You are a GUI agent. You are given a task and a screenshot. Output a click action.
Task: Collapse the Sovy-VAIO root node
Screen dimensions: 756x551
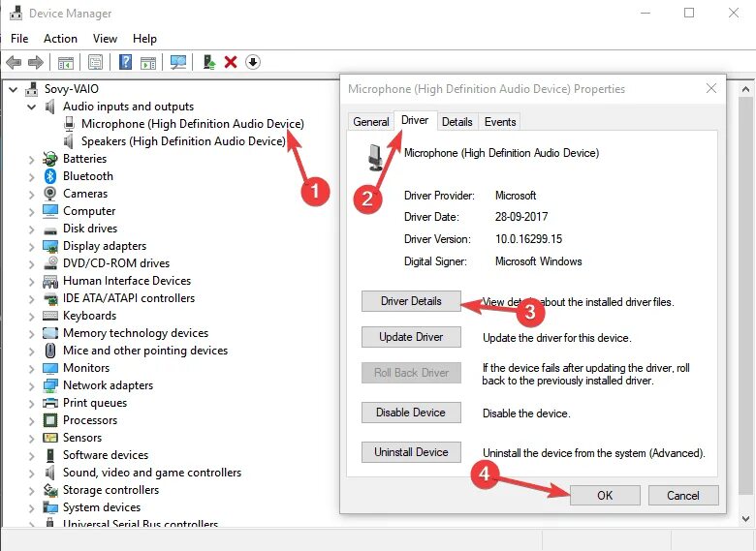point(13,90)
